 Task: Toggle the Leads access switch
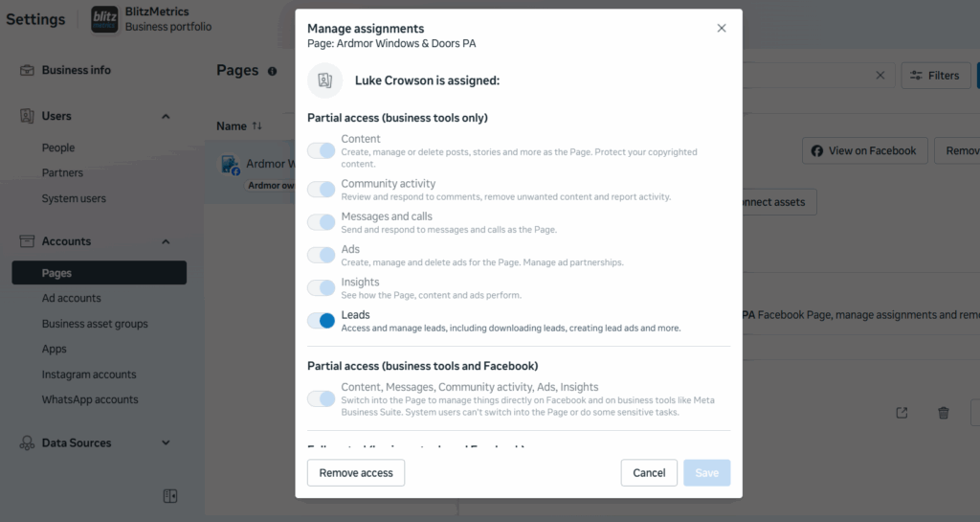[322, 321]
